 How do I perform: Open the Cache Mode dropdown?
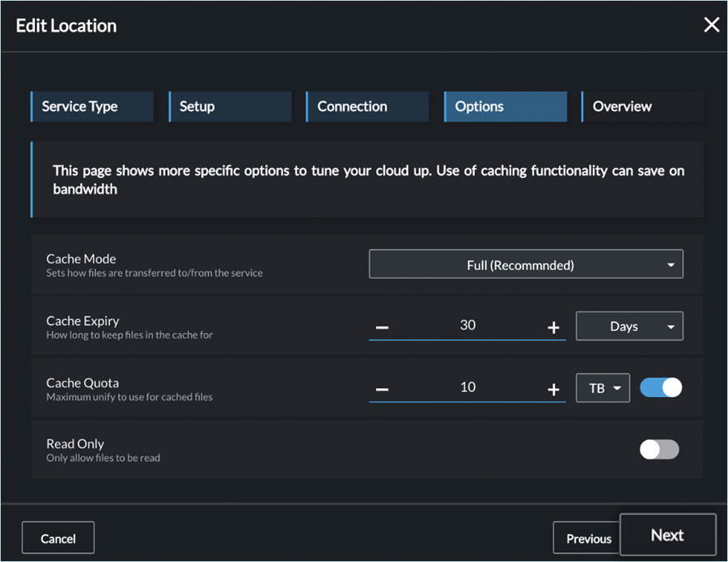pos(526,264)
